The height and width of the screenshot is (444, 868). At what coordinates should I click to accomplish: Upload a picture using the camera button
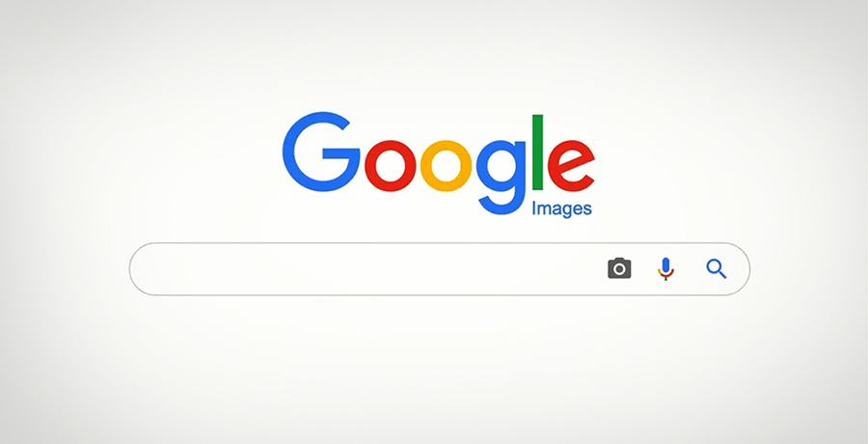coord(619,268)
